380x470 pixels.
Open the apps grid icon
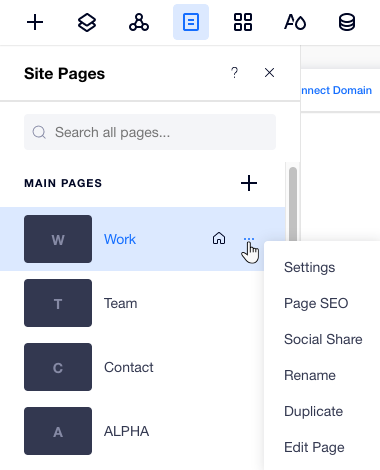(243, 22)
